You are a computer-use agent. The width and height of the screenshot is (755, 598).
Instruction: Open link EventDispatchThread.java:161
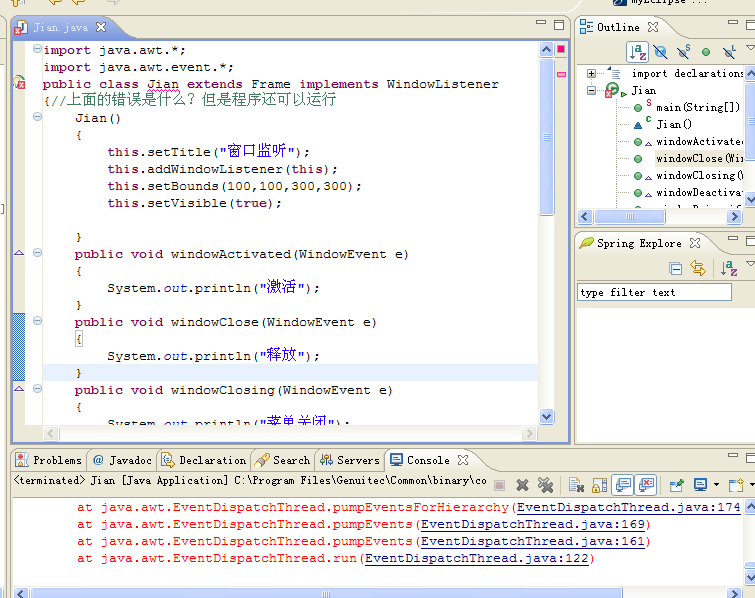533,541
